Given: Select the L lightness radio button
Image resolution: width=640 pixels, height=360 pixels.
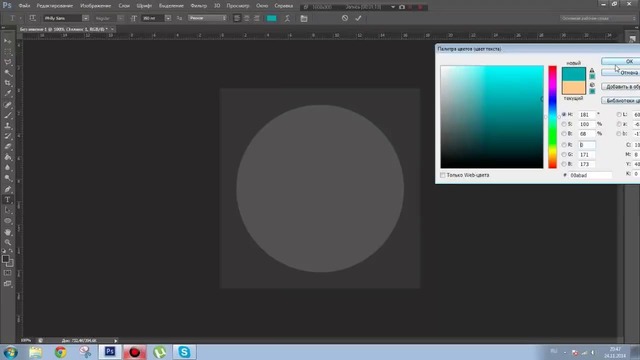Looking at the screenshot, I should 619,115.
